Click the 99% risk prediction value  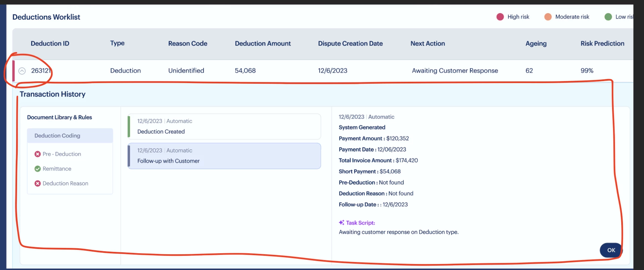click(587, 71)
